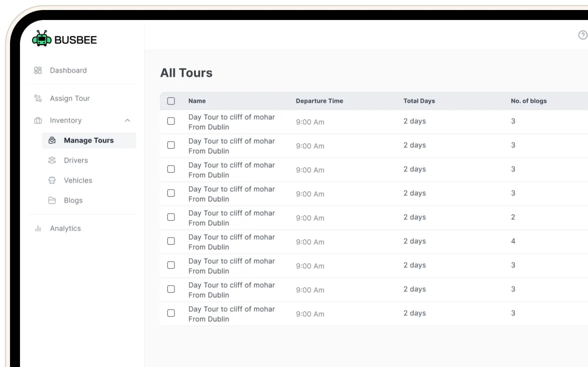The height and width of the screenshot is (367, 588).
Task: Click the No. of blogs column header
Action: 529,101
